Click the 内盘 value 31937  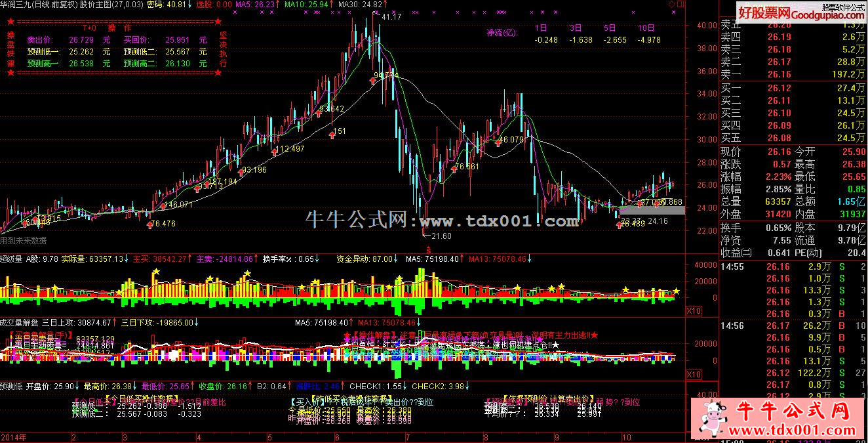point(852,215)
